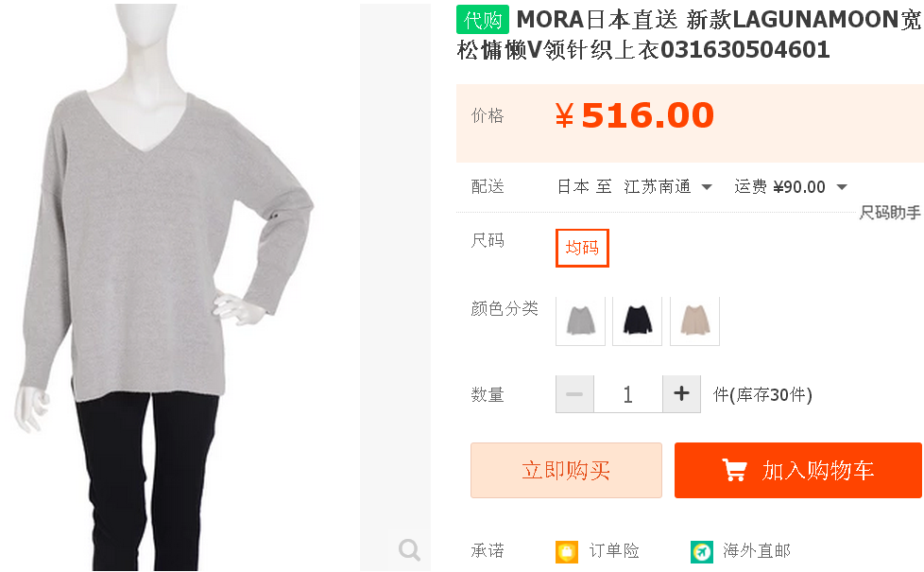Screen dimensions: 924x572
Task: Choose the beige sweater color
Action: point(694,321)
